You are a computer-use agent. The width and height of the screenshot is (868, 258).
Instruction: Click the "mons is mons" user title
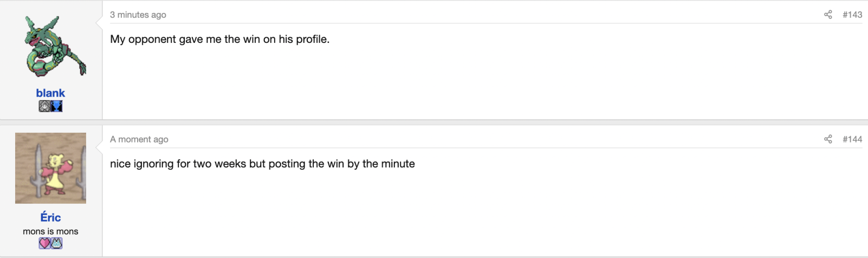50,231
